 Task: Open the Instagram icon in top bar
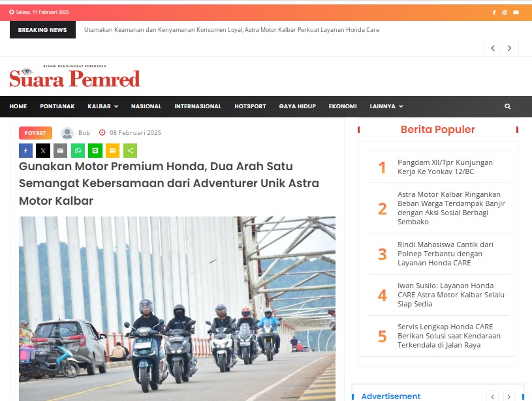[x=505, y=12]
